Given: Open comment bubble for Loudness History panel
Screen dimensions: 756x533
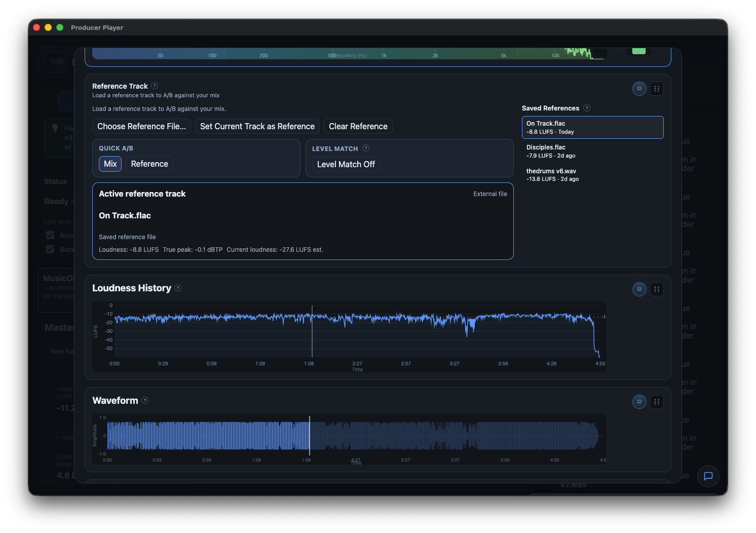Looking at the screenshot, I should [x=639, y=289].
